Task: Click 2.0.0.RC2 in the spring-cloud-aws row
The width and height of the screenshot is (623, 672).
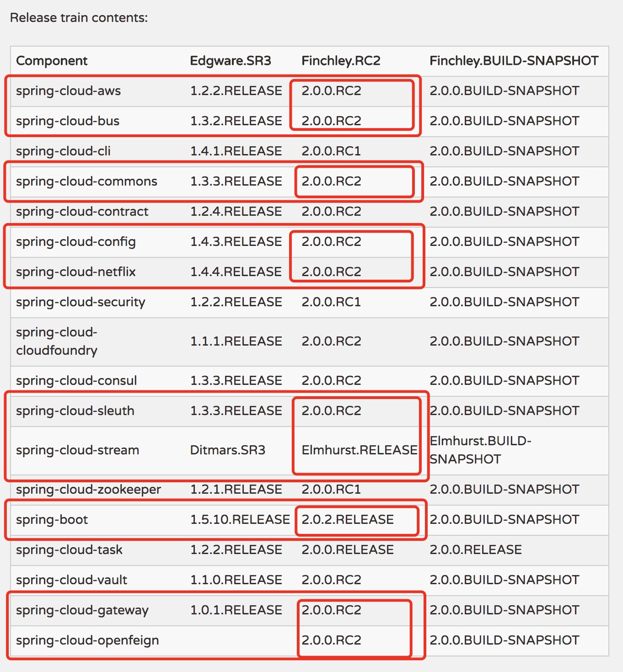Action: click(x=331, y=91)
